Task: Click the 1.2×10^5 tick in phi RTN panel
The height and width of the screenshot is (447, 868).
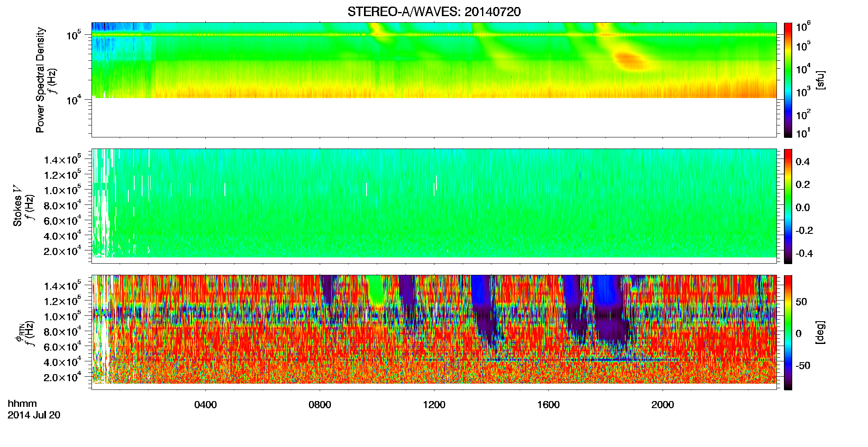Action: [63, 301]
